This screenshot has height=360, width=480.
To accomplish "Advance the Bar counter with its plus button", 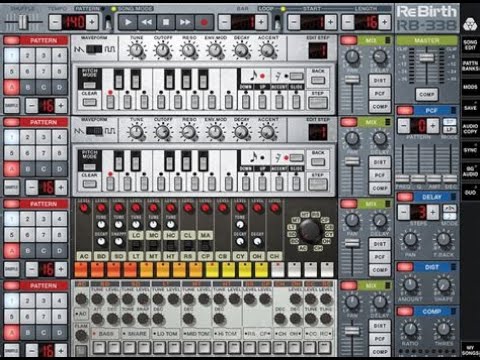I will point(261,22).
